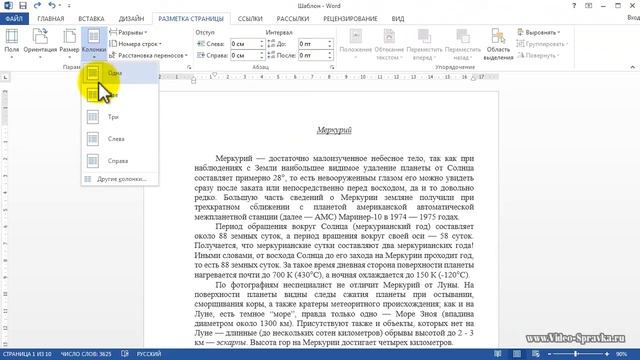Click the Переместить вперед button

point(424,44)
